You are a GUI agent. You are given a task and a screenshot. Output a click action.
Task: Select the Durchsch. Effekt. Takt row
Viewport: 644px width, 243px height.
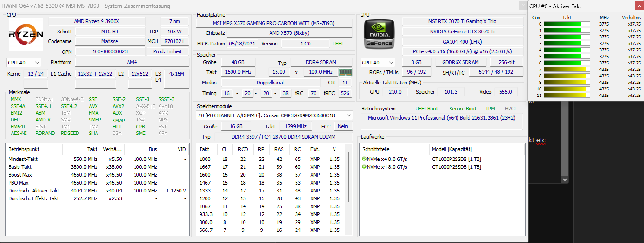[97, 198]
